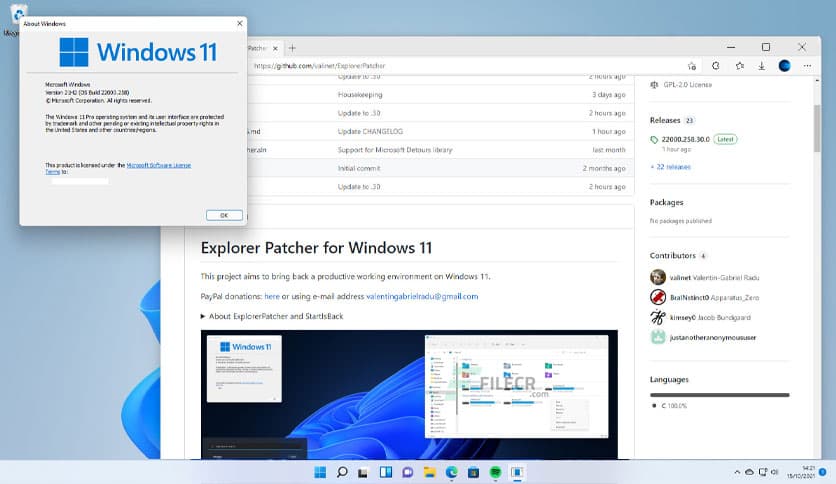Open Releases heading link
Viewport: 836px width, 484px height.
click(x=665, y=120)
